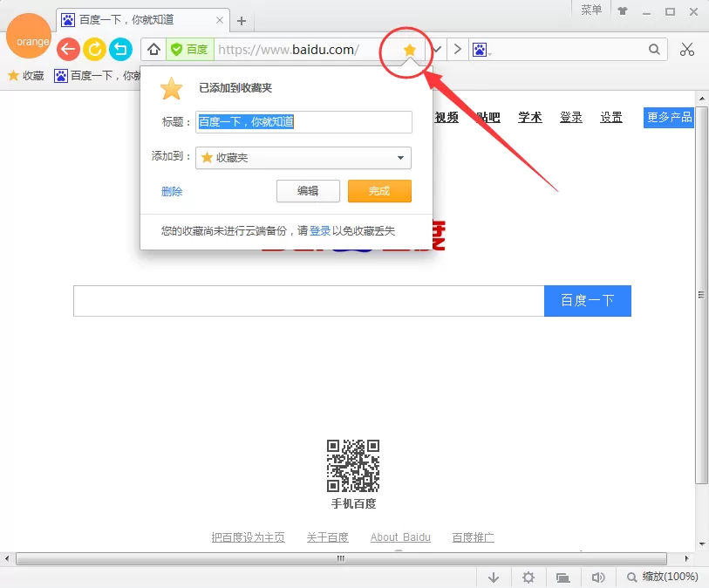Open the 百度一下 bookmark in favorites bar
The image size is (709, 588).
[97, 76]
